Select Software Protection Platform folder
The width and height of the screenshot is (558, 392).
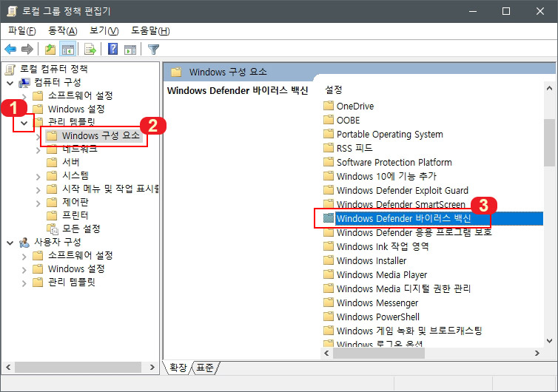coord(394,162)
